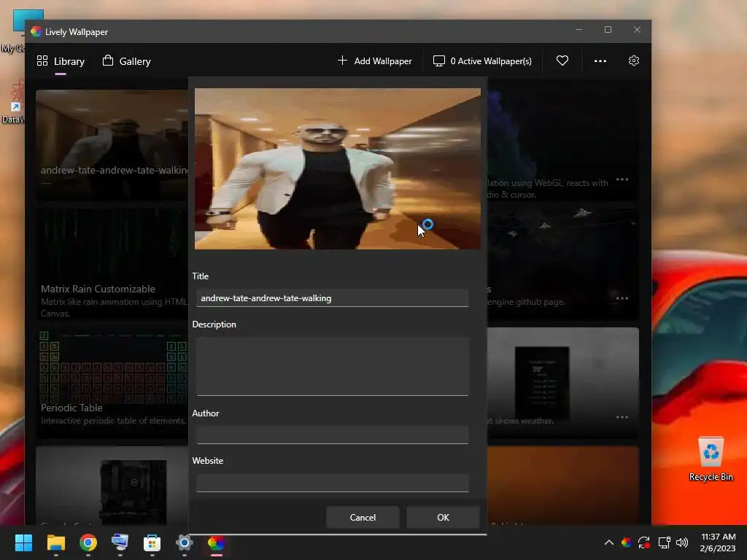Viewport: 747px width, 560px height.
Task: Click the Lively Wallpaper logo in the title bar
Action: (36, 31)
